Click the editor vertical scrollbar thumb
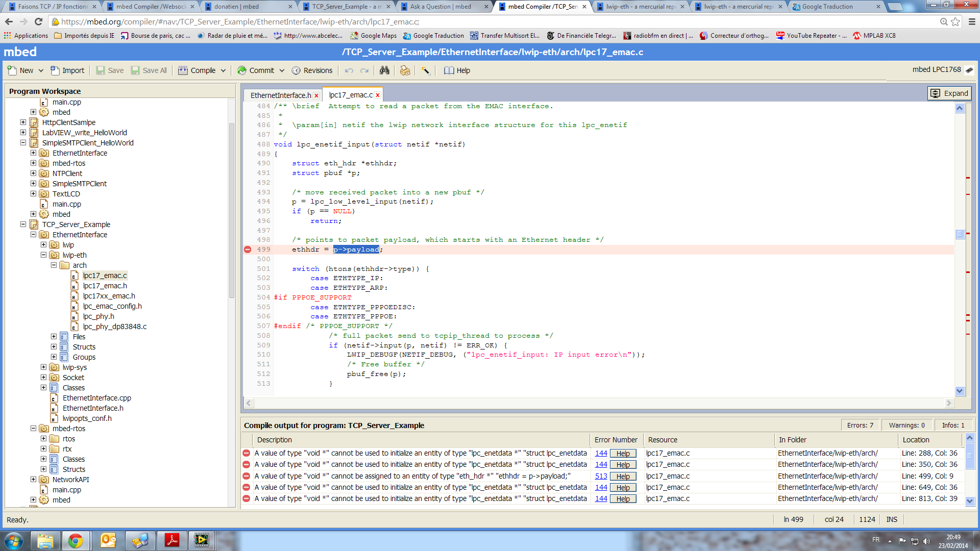This screenshot has height=551, width=980. tap(960, 234)
